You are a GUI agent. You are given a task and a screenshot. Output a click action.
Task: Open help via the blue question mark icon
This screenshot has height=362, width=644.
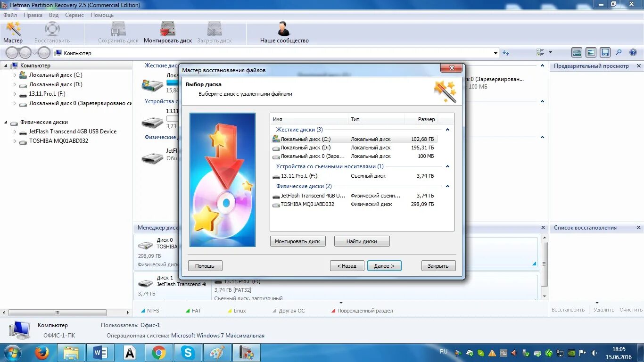633,53
